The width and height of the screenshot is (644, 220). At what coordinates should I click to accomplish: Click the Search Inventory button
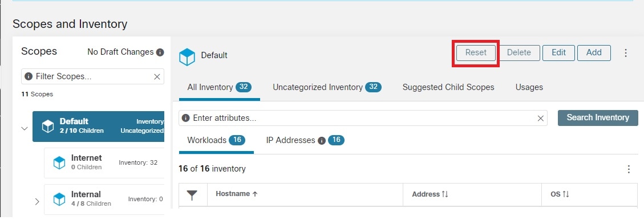tap(598, 118)
